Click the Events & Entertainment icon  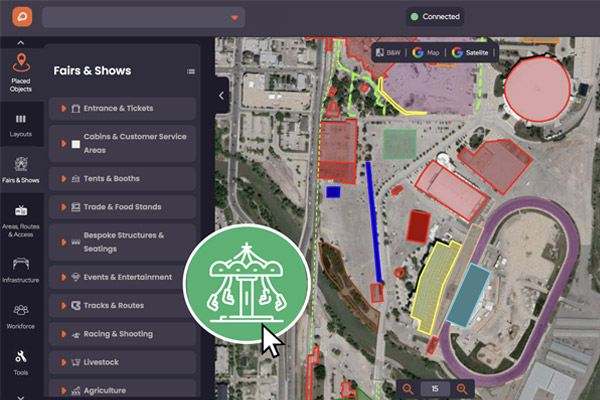point(76,277)
